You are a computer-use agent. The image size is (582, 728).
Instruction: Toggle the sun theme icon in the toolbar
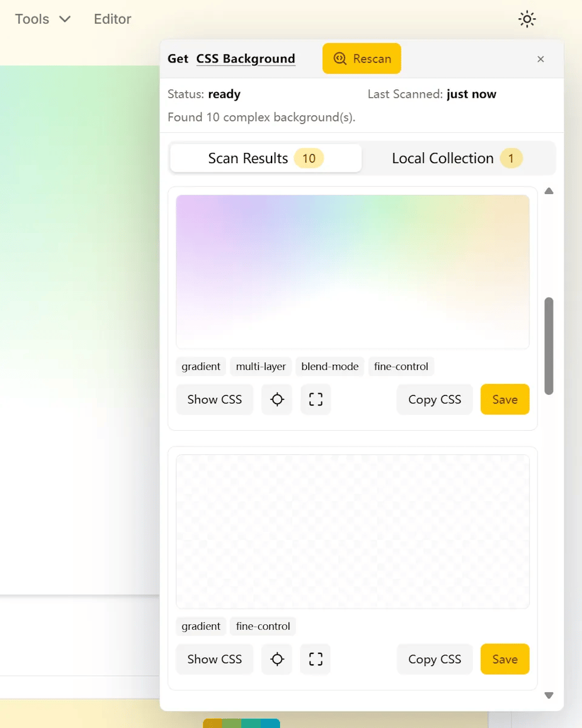coord(527,19)
